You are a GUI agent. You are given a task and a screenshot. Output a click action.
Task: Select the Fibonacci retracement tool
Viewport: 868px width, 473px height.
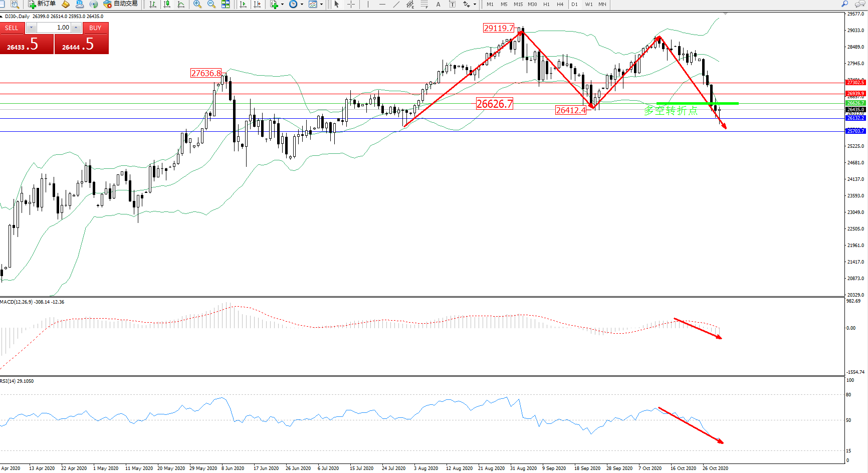[424, 4]
